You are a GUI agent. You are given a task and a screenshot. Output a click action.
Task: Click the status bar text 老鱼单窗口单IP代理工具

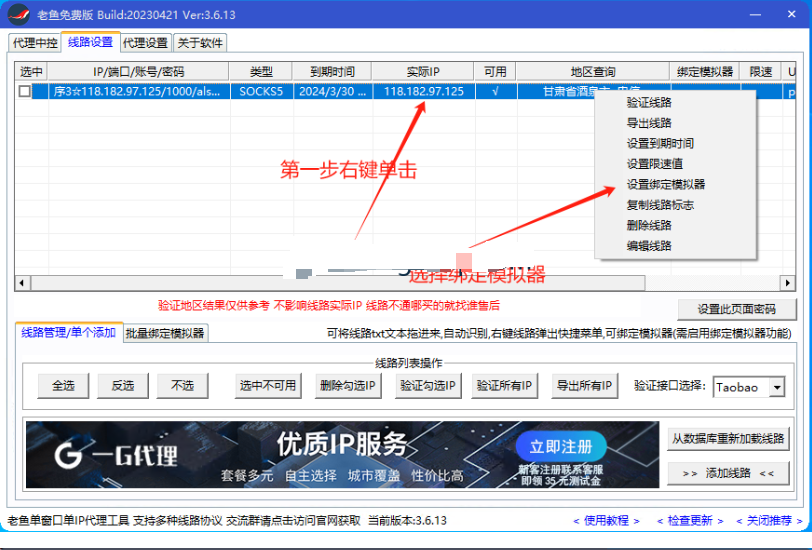coord(68,520)
